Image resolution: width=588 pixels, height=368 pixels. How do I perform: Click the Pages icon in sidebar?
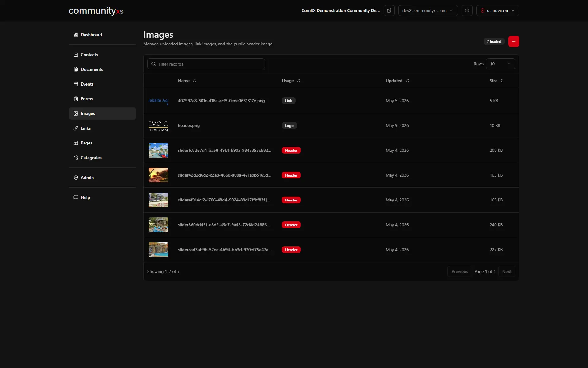(76, 143)
